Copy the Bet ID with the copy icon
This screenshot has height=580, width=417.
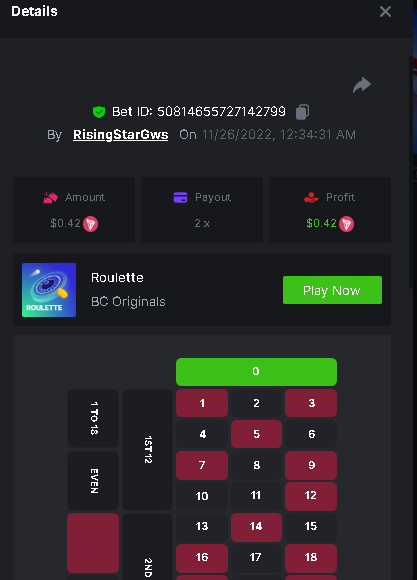click(x=302, y=112)
